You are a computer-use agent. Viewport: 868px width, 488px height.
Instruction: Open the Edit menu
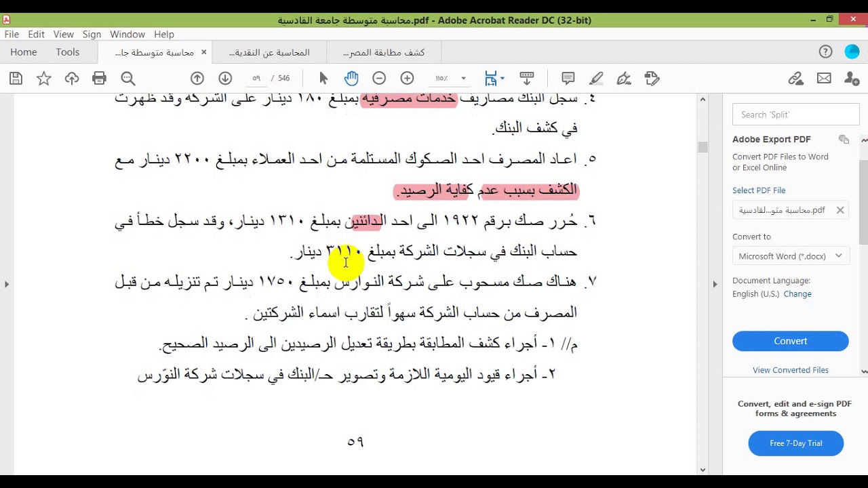36,34
